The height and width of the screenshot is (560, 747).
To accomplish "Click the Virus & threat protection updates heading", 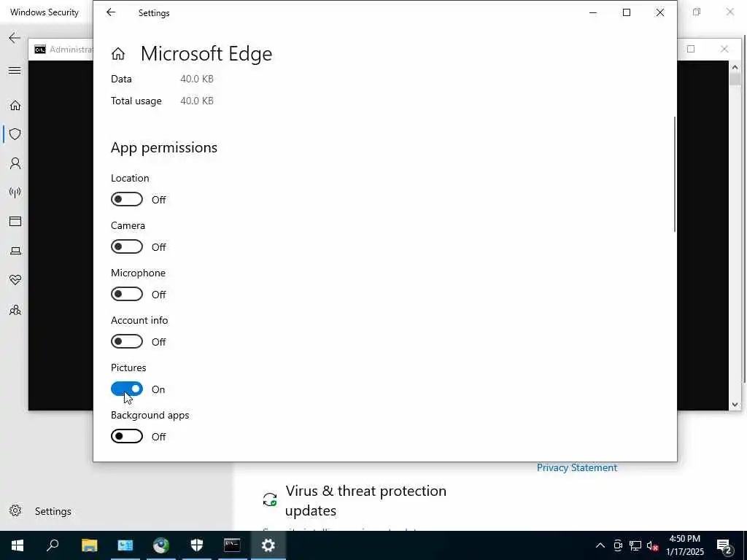I will point(365,500).
